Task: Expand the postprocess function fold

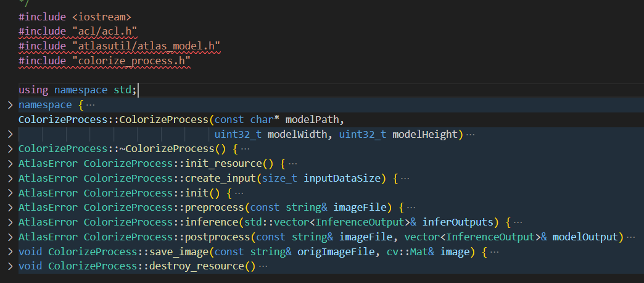Action: click(10, 237)
